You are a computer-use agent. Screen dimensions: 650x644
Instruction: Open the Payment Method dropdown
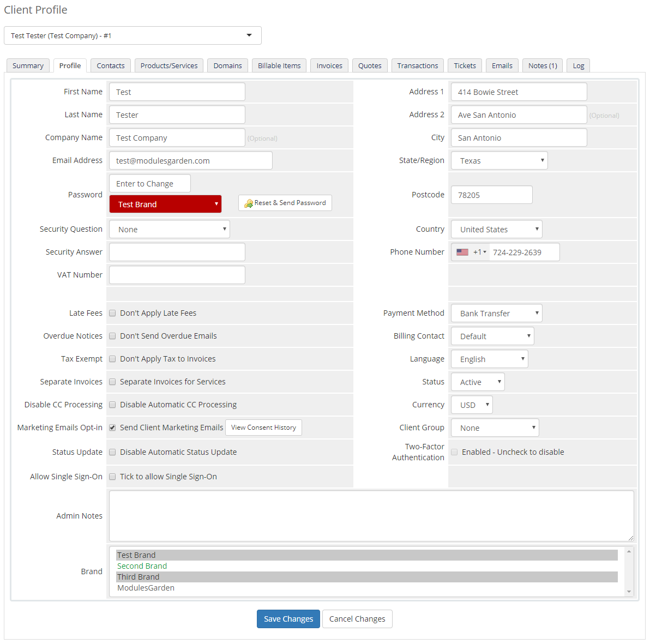[x=496, y=313]
